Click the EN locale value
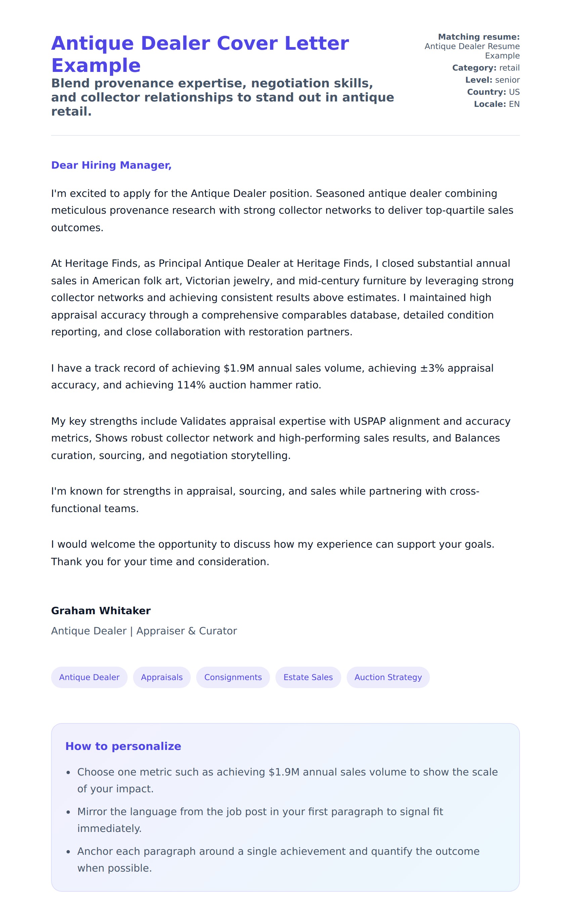This screenshot has width=571, height=924. pos(514,104)
